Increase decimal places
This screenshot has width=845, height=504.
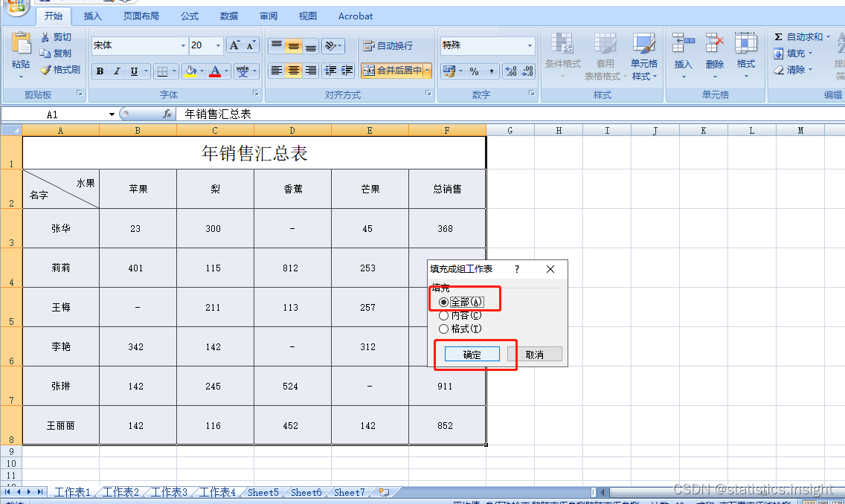pos(511,71)
